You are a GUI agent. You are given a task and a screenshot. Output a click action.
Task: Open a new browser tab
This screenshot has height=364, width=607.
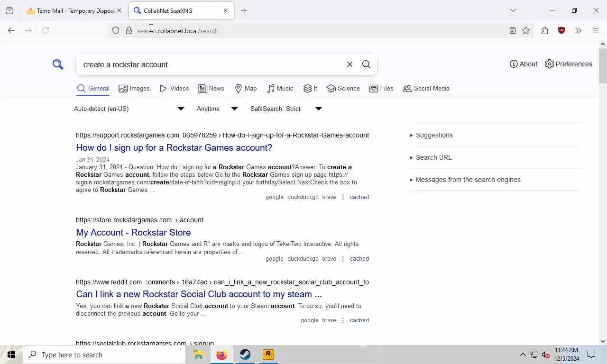coord(244,10)
